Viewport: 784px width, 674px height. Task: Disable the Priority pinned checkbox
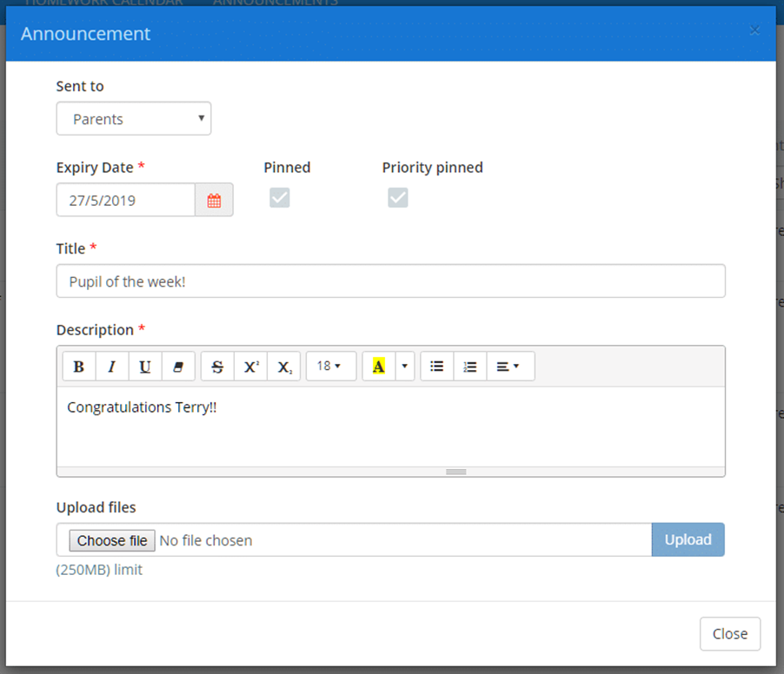tap(397, 197)
